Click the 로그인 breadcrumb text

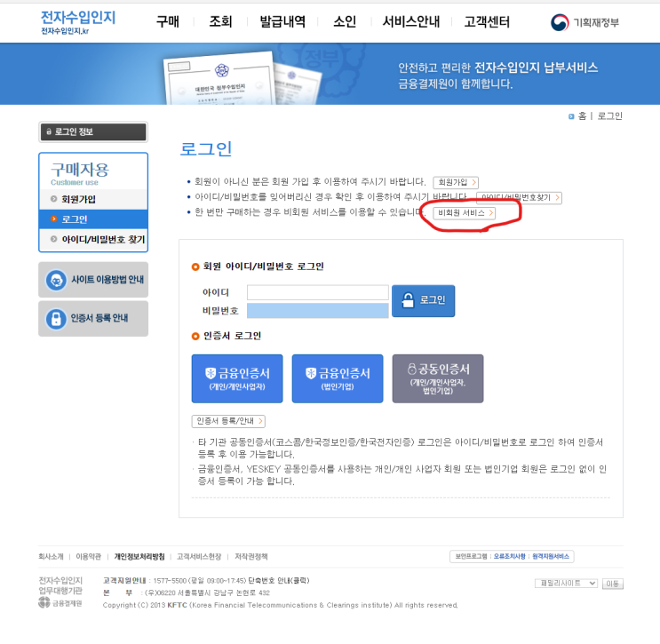[609, 115]
